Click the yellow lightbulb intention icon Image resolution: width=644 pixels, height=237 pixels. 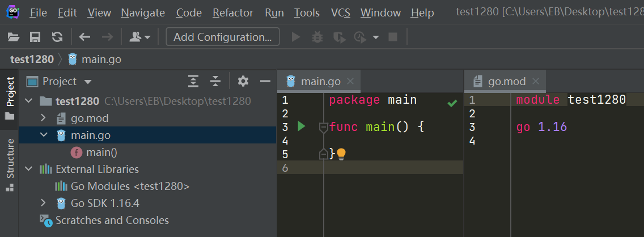(341, 154)
